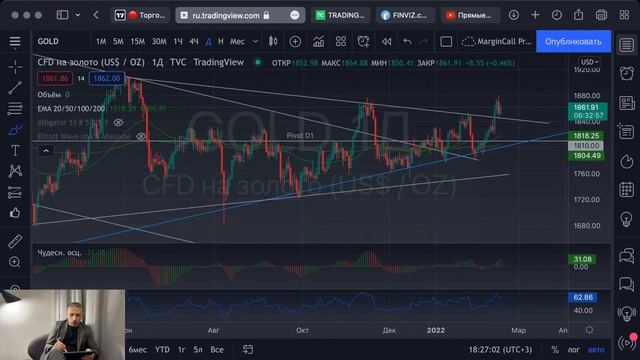640x360 pixels.
Task: Click the Опубликовать publish button
Action: [x=573, y=41]
